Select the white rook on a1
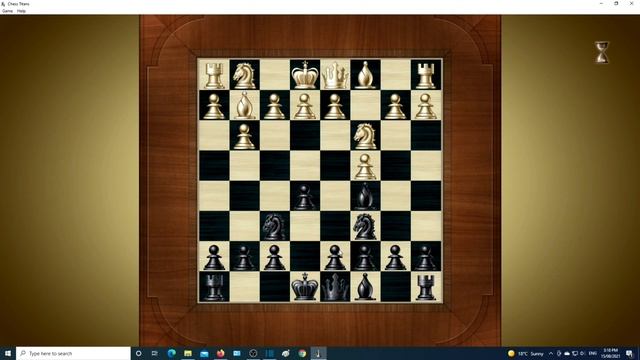Image resolution: width=640 pixels, height=360 pixels. point(425,75)
